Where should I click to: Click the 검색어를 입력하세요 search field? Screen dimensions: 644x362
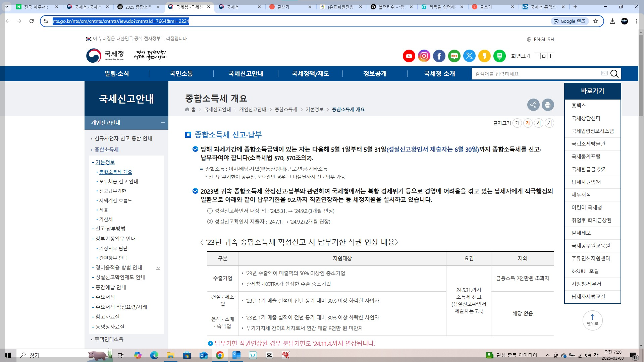[537, 74]
